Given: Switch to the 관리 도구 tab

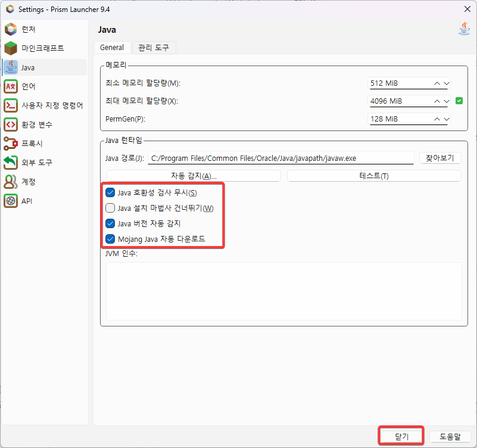Looking at the screenshot, I should pyautogui.click(x=154, y=48).
